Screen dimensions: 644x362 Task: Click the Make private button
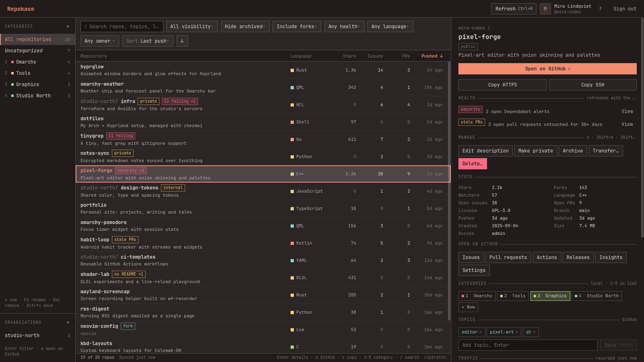536,151
